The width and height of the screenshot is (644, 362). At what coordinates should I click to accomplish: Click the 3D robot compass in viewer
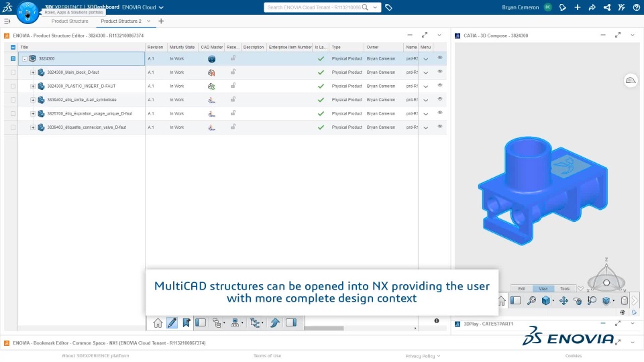click(x=606, y=277)
